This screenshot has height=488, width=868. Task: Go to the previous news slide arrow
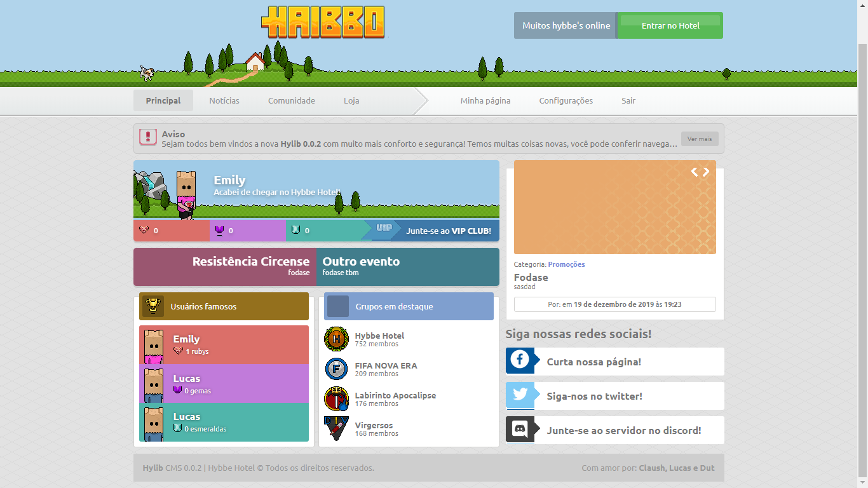[x=695, y=172]
